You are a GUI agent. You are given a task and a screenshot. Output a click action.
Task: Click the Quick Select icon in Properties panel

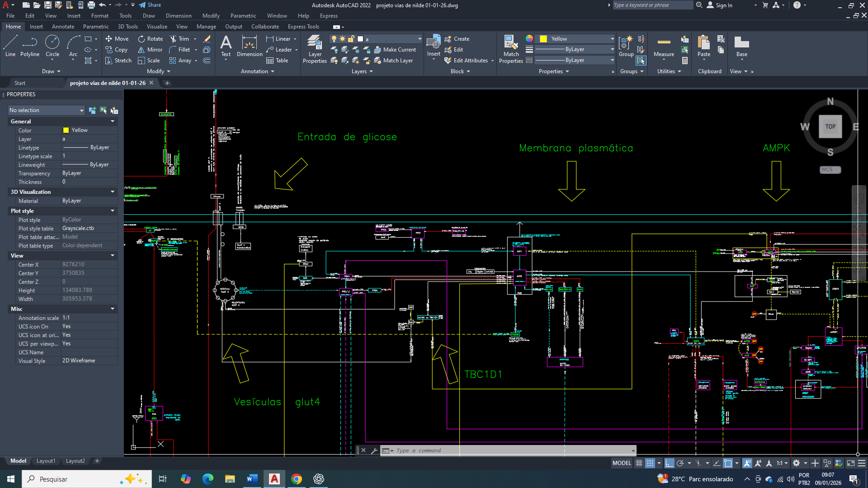tap(114, 110)
